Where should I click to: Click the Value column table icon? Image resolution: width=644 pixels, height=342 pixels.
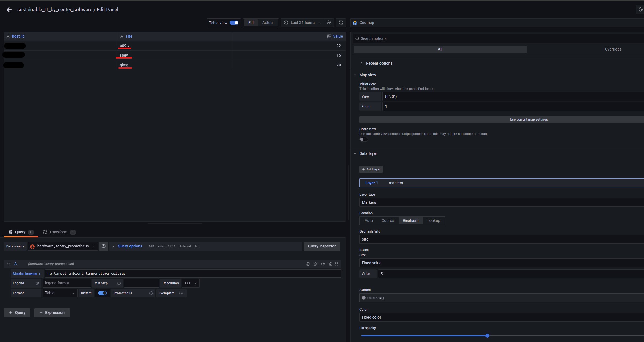tap(329, 36)
